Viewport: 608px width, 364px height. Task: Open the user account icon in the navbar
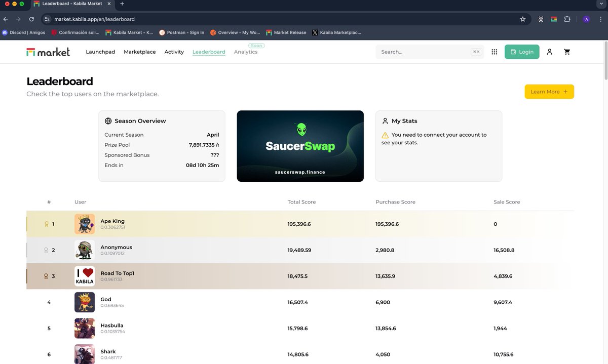[550, 52]
